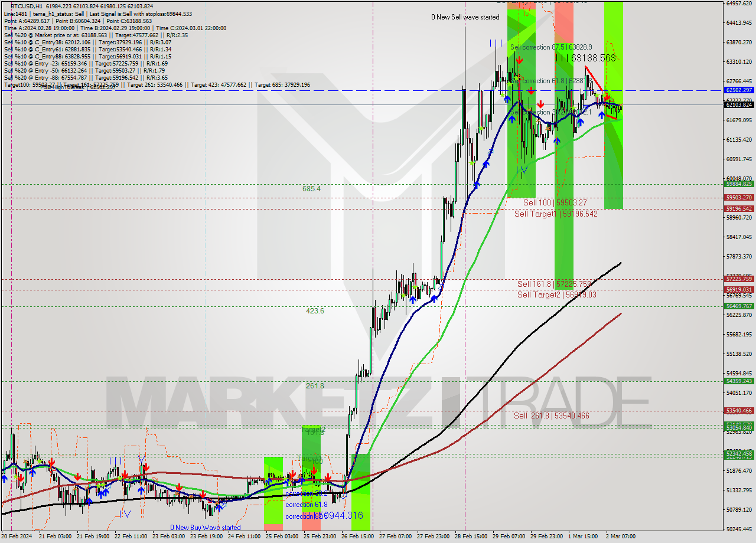Click the 'Sell correction 87.5 | 63828.9' label

pos(551,47)
